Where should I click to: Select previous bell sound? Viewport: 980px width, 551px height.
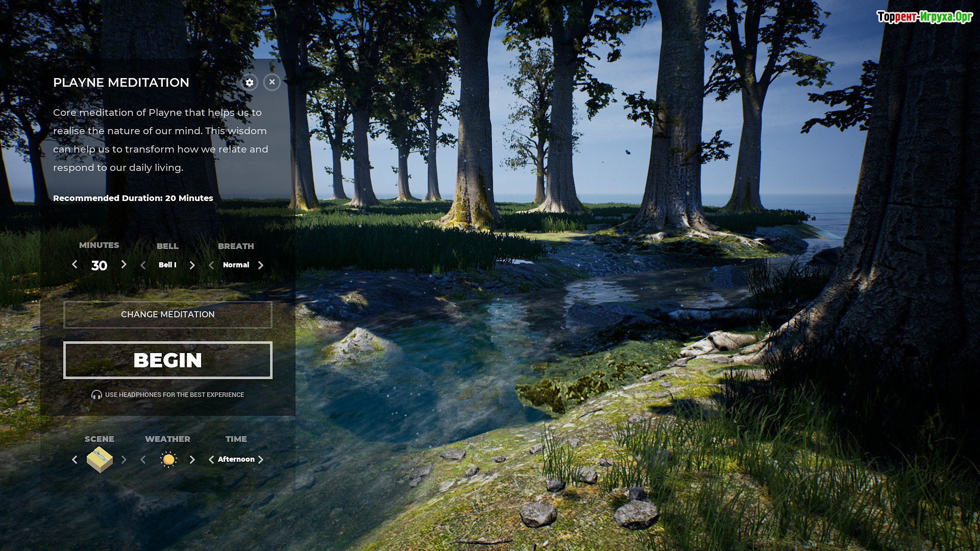pos(143,265)
